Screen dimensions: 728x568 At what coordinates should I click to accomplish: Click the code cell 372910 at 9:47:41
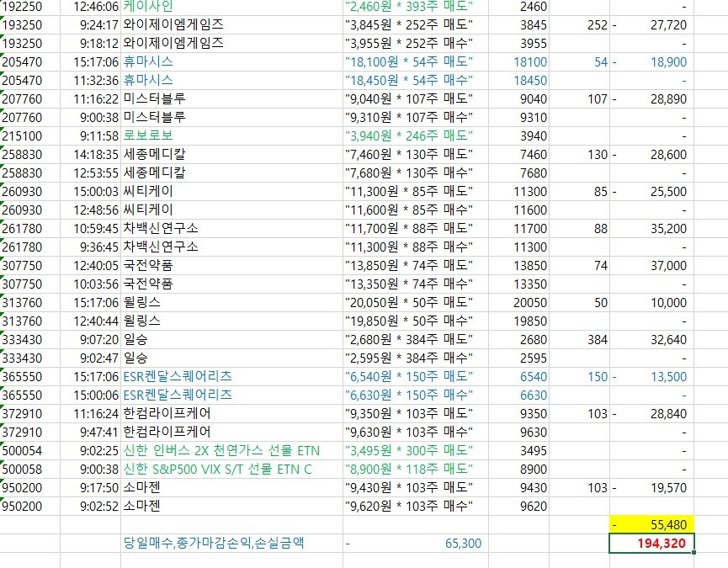click(29, 432)
